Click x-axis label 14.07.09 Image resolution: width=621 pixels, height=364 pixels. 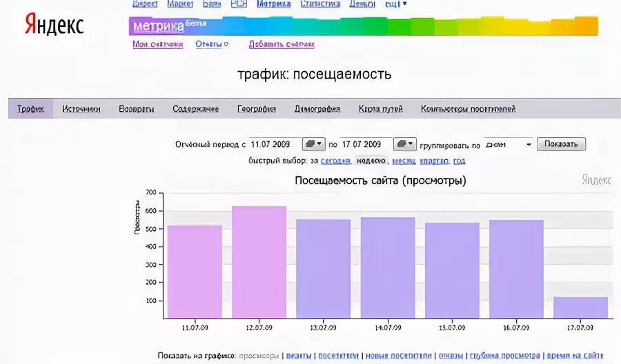tap(388, 327)
